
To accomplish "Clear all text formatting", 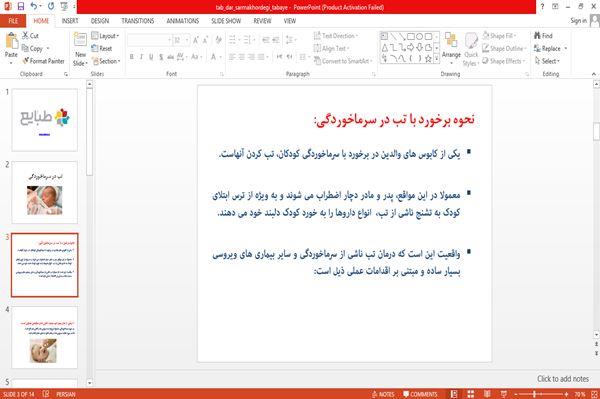I will [218, 40].
